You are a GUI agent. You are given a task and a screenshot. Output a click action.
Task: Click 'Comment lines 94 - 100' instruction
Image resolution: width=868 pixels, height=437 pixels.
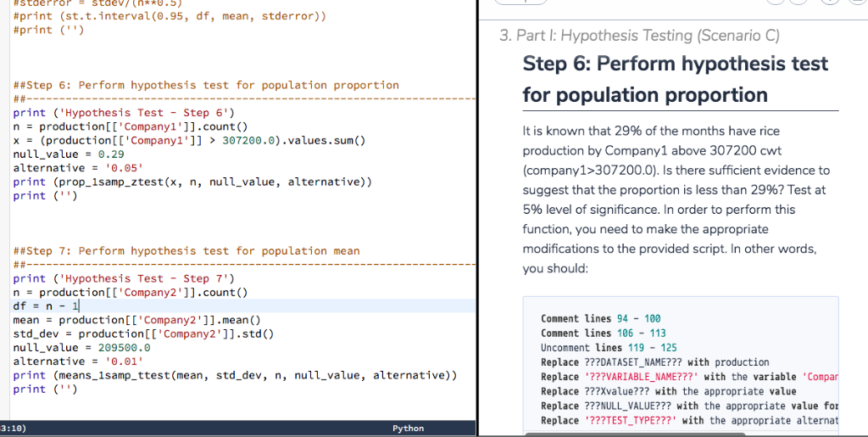[601, 318]
